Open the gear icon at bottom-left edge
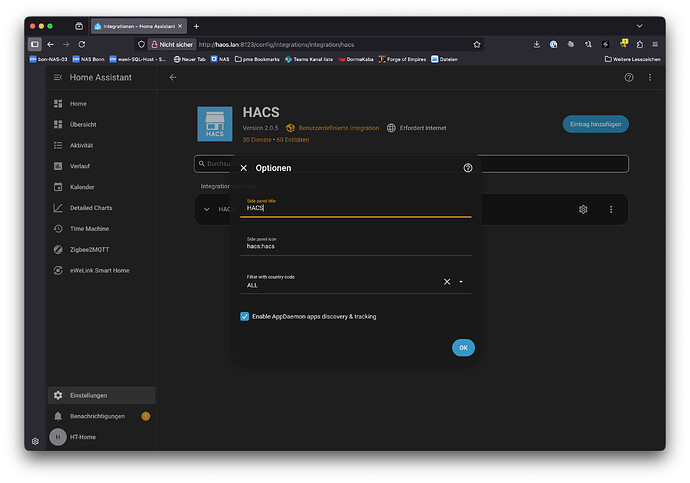 pyautogui.click(x=35, y=441)
